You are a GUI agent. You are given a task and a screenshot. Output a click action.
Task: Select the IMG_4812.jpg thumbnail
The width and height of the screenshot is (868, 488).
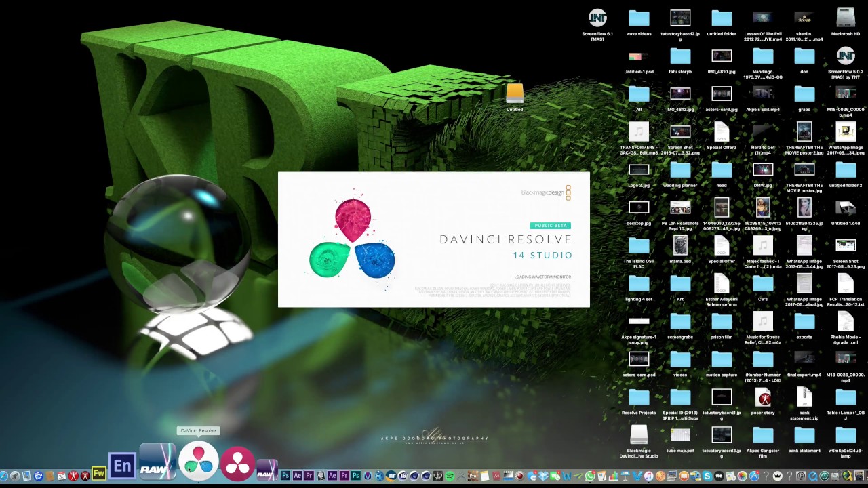pyautogui.click(x=680, y=98)
